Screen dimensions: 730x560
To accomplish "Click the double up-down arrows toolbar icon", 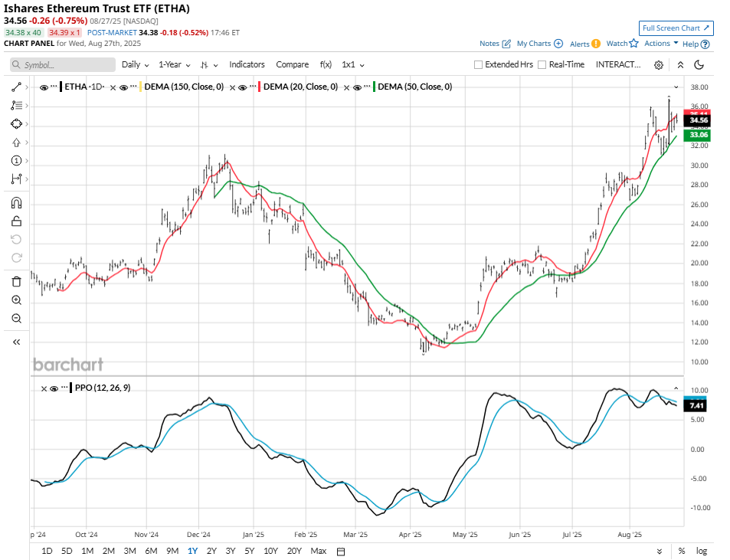I will pos(680,65).
